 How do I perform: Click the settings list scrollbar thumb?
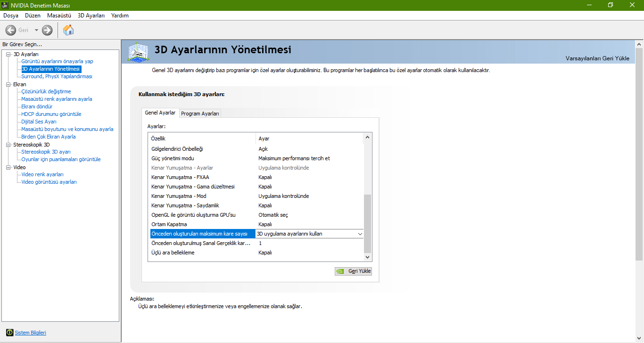(368, 223)
